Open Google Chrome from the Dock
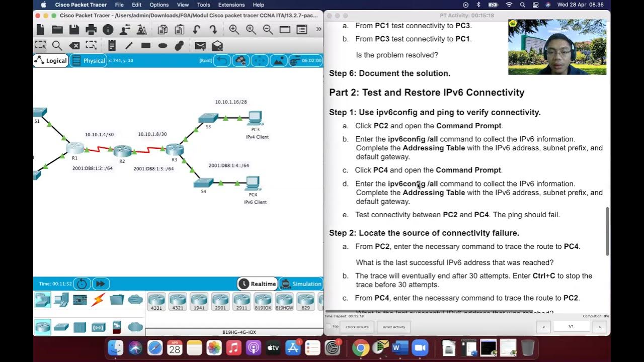Viewport: 644px width, 362px height. [x=360, y=348]
